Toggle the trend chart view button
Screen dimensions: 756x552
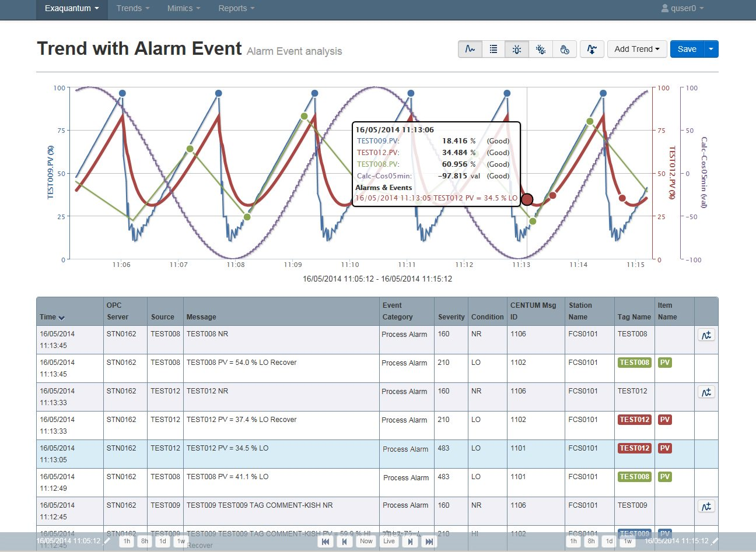(x=470, y=50)
